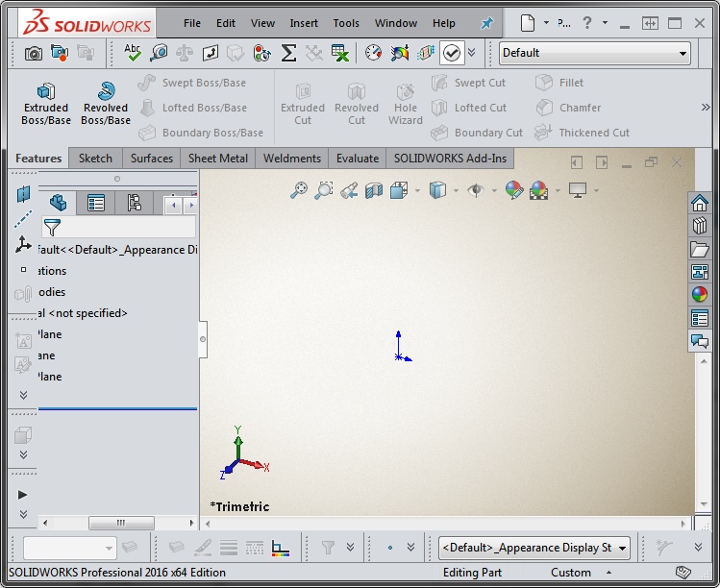Open Design Table Excel icon
This screenshot has width=720, height=588.
[339, 53]
